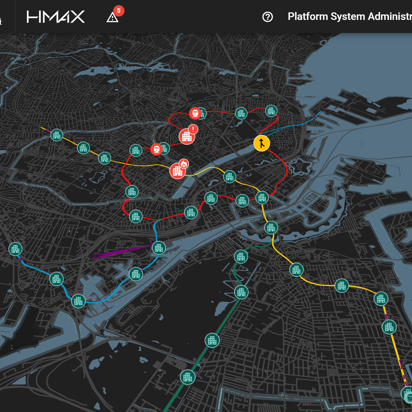This screenshot has height=412, width=412.
Task: Open the Platform System Administrator menu
Action: [x=350, y=17]
